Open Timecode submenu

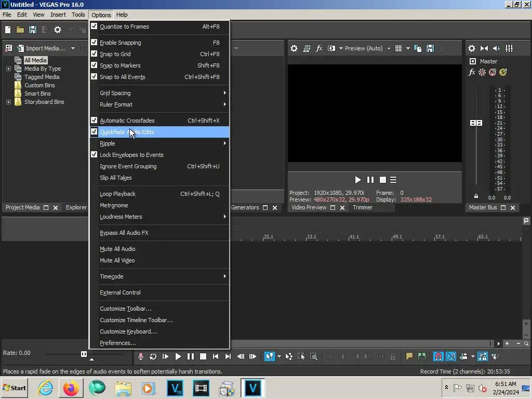click(159, 276)
